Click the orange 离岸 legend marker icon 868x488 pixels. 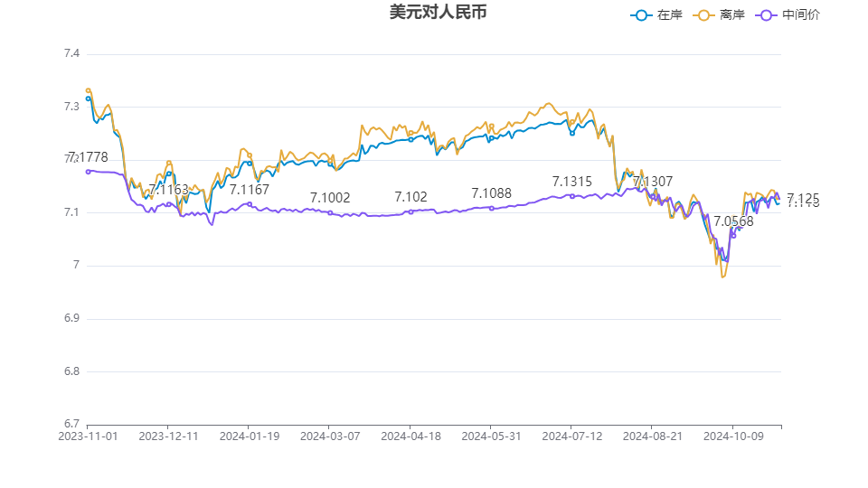coord(705,15)
